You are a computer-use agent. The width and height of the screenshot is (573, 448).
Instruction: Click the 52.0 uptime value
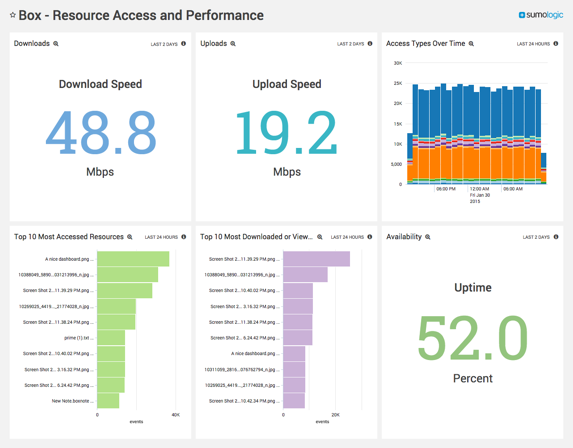click(473, 338)
